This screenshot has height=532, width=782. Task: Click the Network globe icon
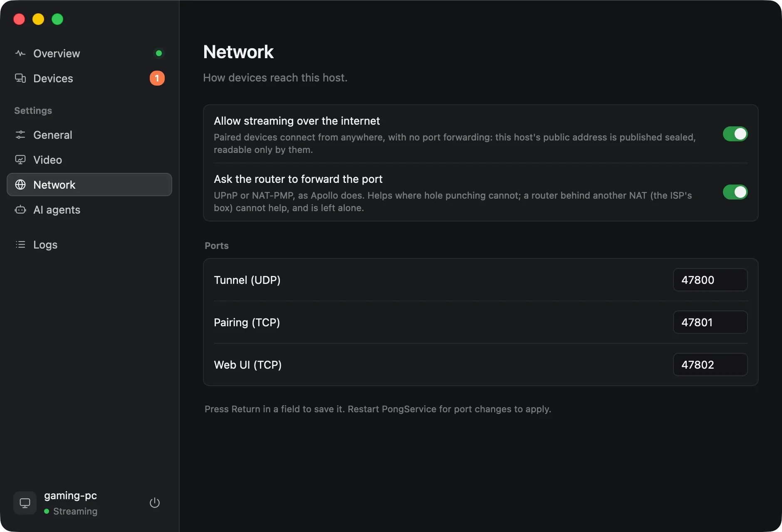coord(20,185)
